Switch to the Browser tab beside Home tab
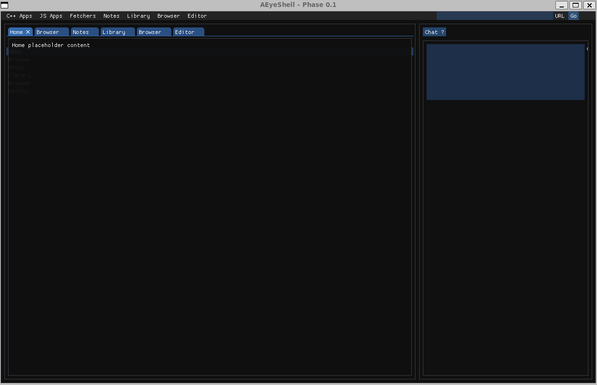The height and width of the screenshot is (385, 597). (x=51, y=32)
